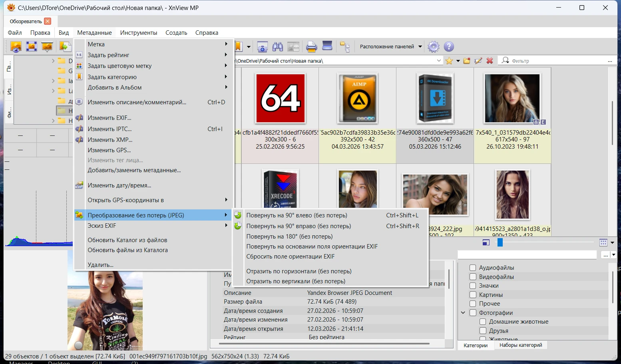Check the Аудиофайлы category checkbox

click(473, 268)
